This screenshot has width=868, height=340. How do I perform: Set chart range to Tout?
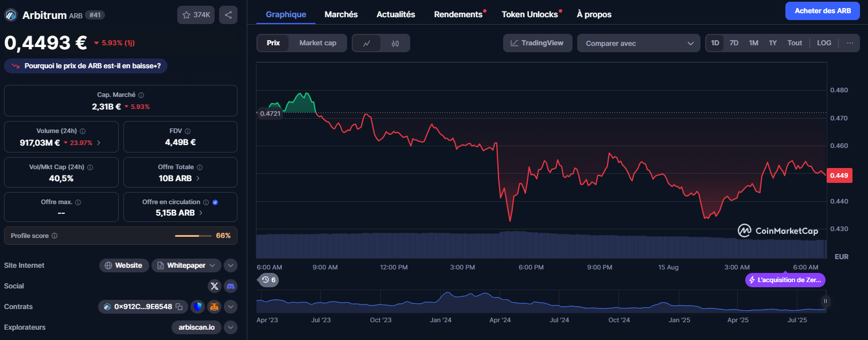[x=795, y=43]
